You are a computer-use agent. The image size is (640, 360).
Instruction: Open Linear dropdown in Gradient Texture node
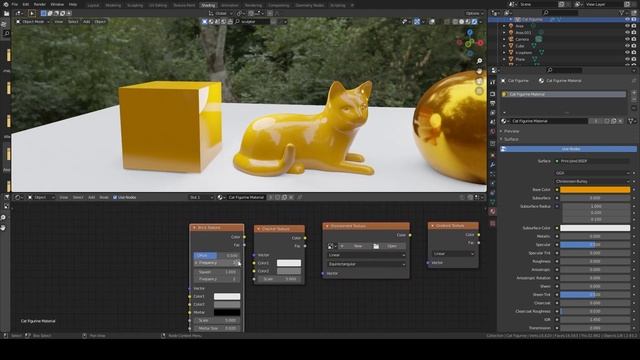coord(453,253)
